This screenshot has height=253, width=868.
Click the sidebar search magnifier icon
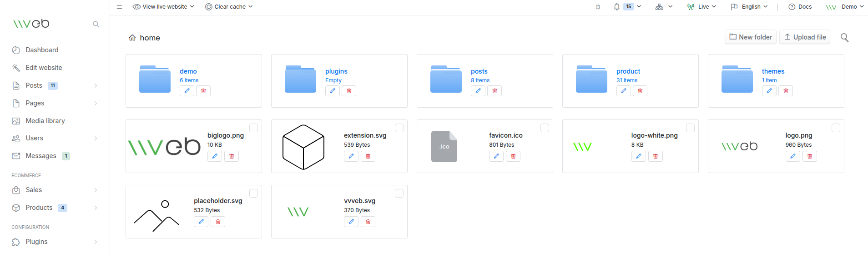click(96, 24)
